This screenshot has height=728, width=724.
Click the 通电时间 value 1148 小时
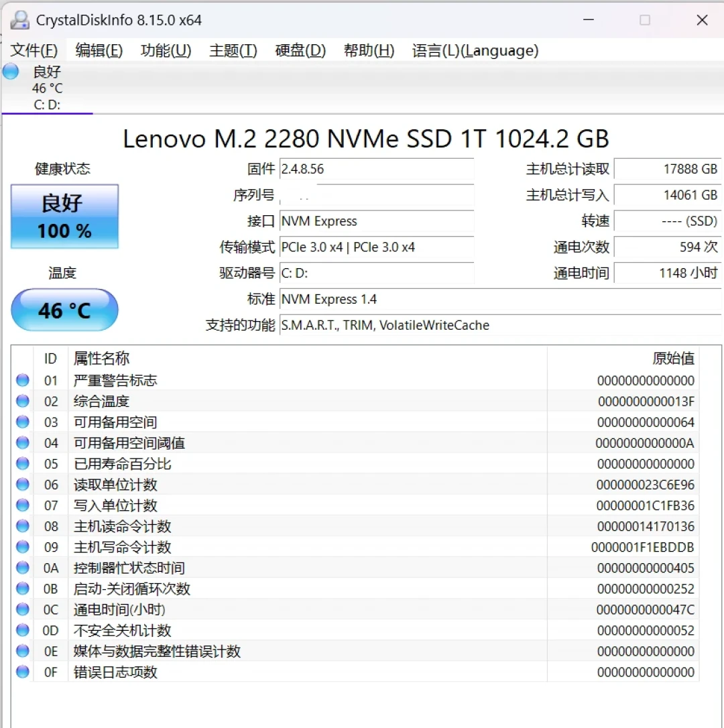[x=667, y=273]
